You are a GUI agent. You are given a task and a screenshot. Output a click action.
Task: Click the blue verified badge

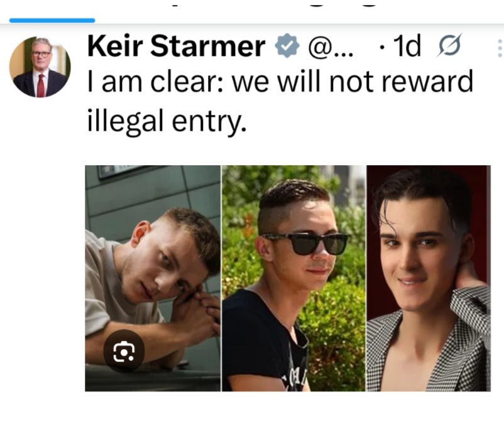pos(287,46)
